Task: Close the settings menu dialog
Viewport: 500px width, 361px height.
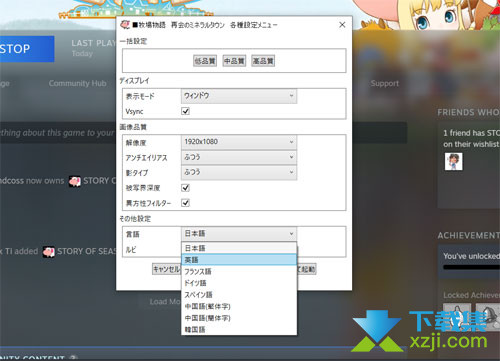Action: (342, 25)
